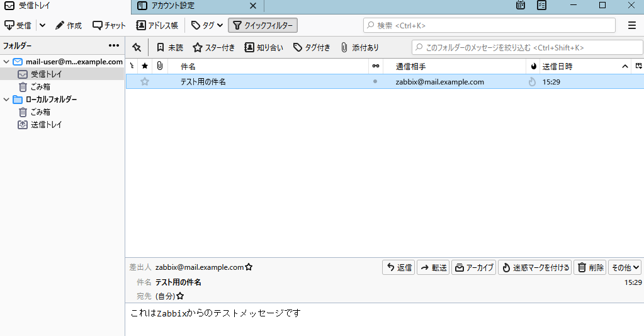Focus the global 検索 search box

click(489, 25)
